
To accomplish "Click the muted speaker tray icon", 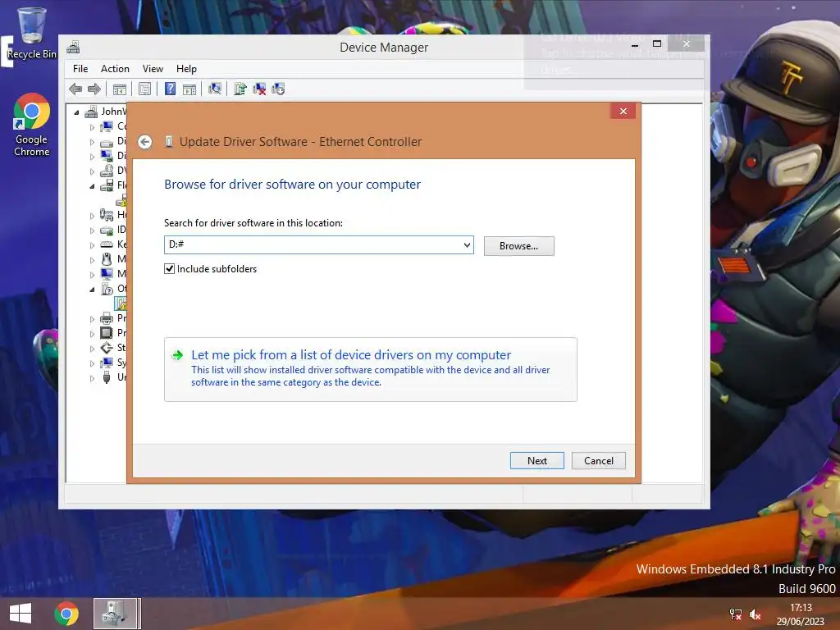I will 756,614.
